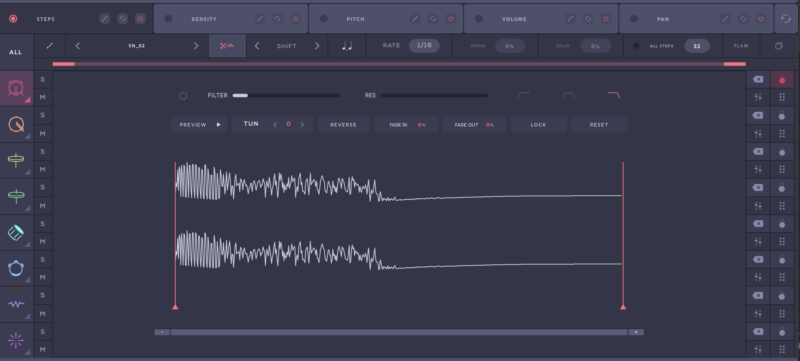Click the Reverse button
This screenshot has width=800, height=361.
(x=343, y=124)
